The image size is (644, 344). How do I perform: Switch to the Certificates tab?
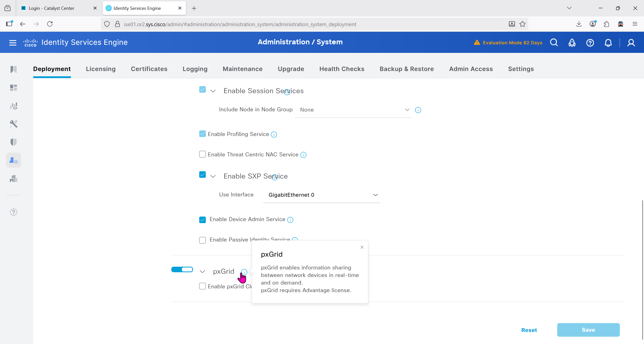click(x=149, y=69)
